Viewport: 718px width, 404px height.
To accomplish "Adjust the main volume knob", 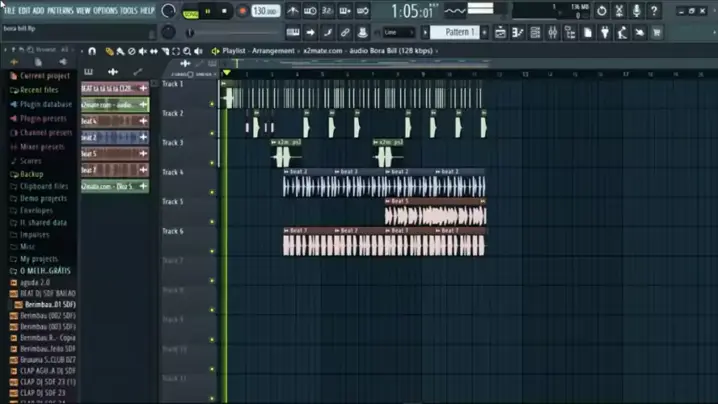I will [x=167, y=11].
